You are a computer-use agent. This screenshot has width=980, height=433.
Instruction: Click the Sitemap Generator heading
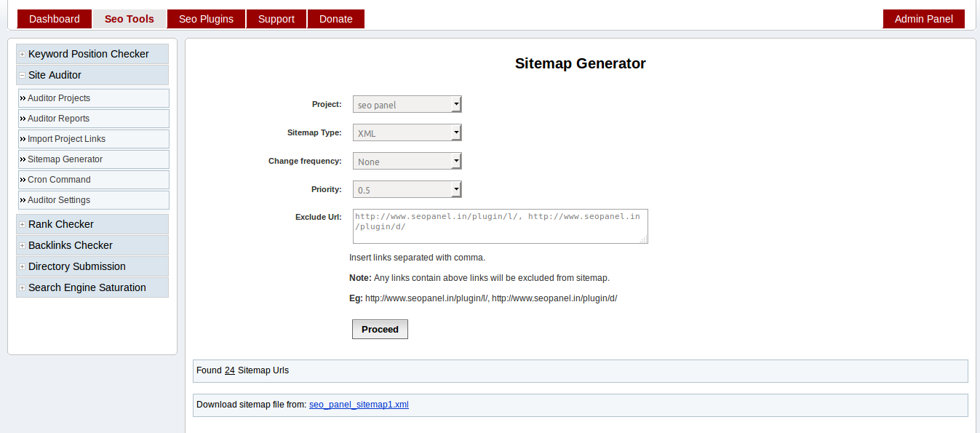[x=581, y=63]
